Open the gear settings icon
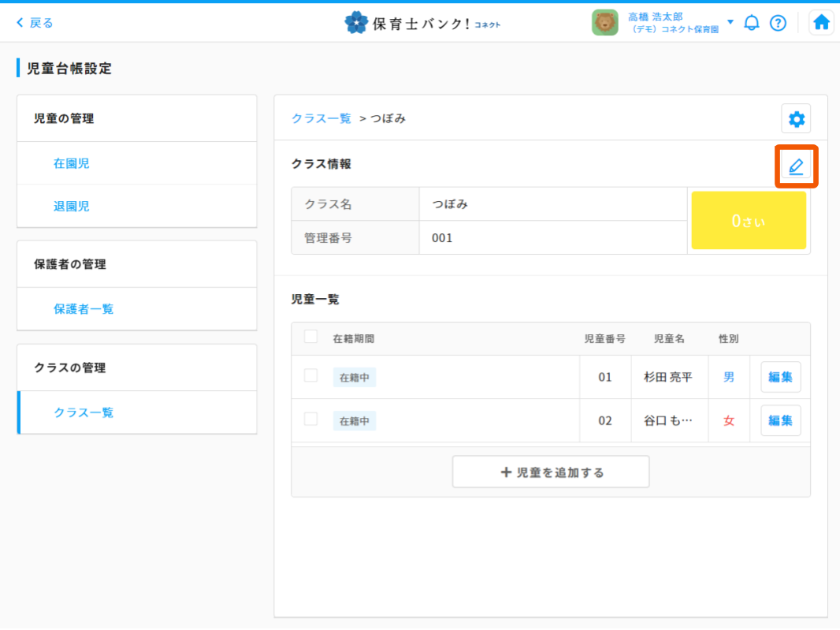This screenshot has width=840, height=630. click(x=796, y=119)
